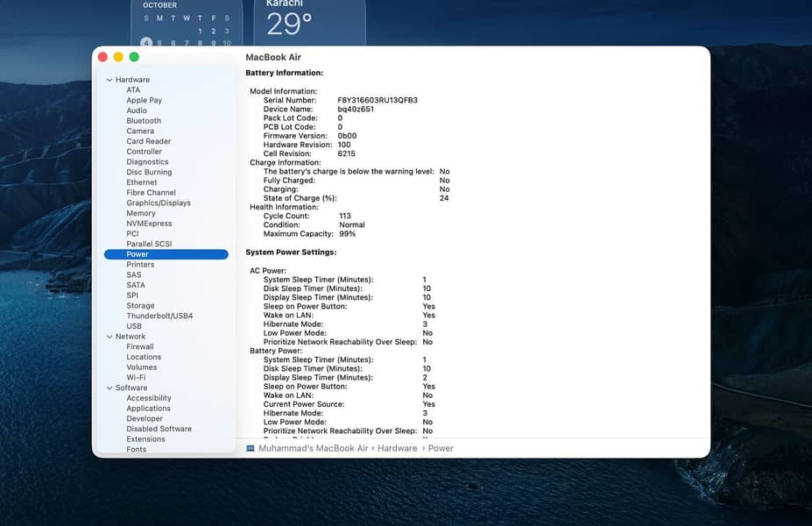Select Thunderbolt/USB4 in the sidebar

(159, 316)
